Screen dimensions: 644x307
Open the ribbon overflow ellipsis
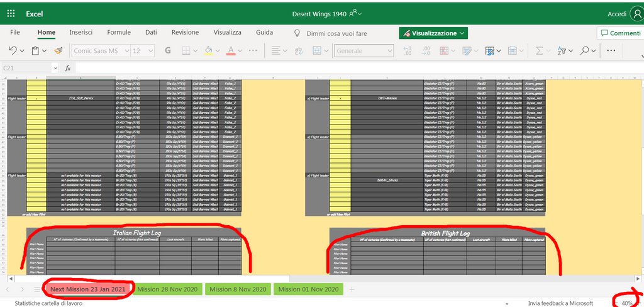pyautogui.click(x=611, y=50)
